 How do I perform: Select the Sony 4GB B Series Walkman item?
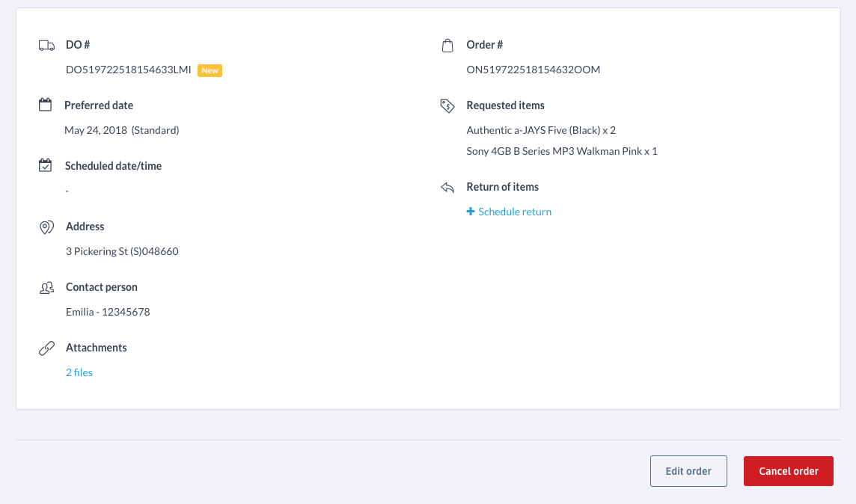[561, 151]
